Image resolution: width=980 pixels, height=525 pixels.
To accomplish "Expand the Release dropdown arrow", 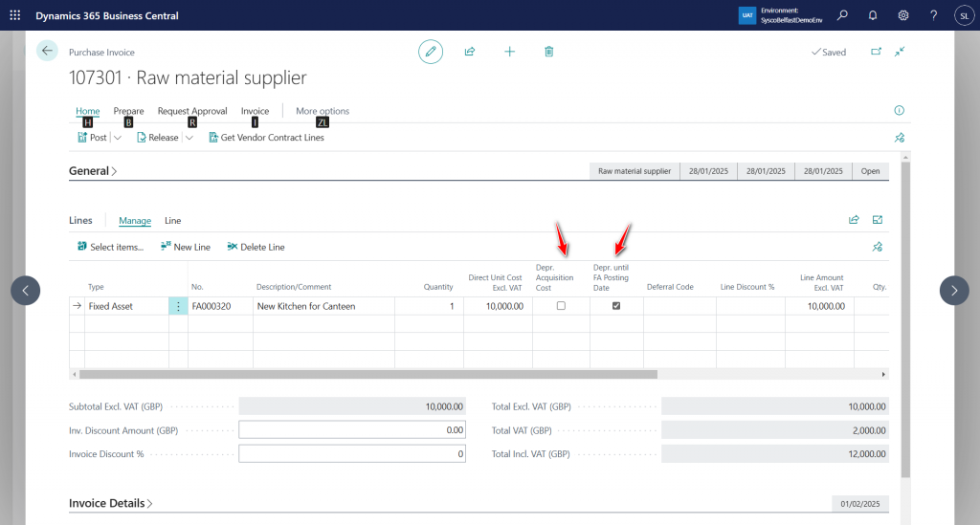I will 189,138.
